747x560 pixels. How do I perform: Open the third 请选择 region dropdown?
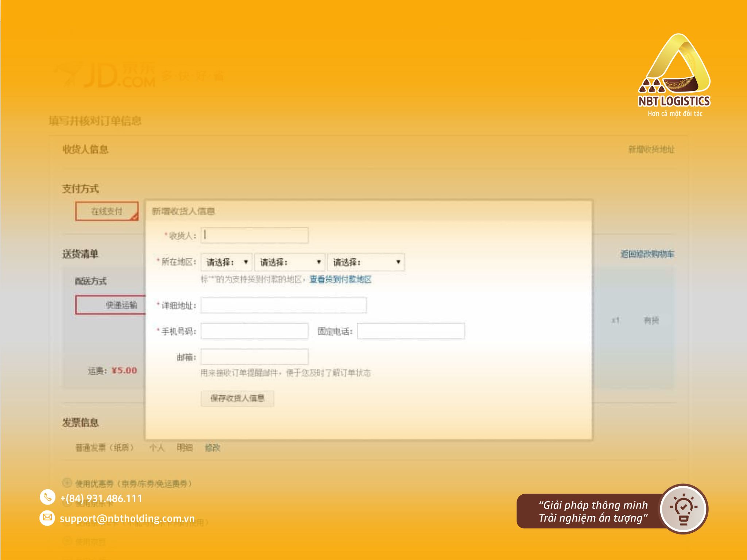click(x=366, y=262)
